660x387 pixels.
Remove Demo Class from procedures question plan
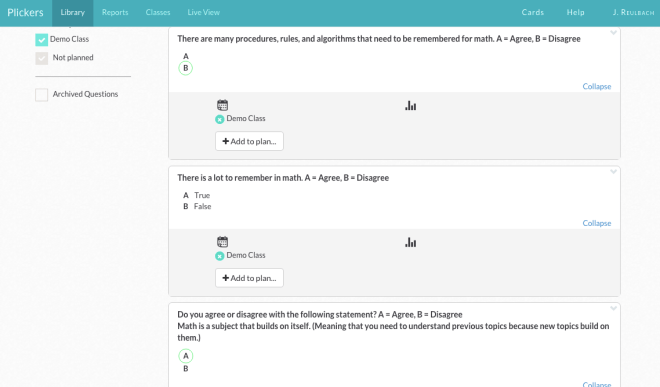[x=219, y=120]
